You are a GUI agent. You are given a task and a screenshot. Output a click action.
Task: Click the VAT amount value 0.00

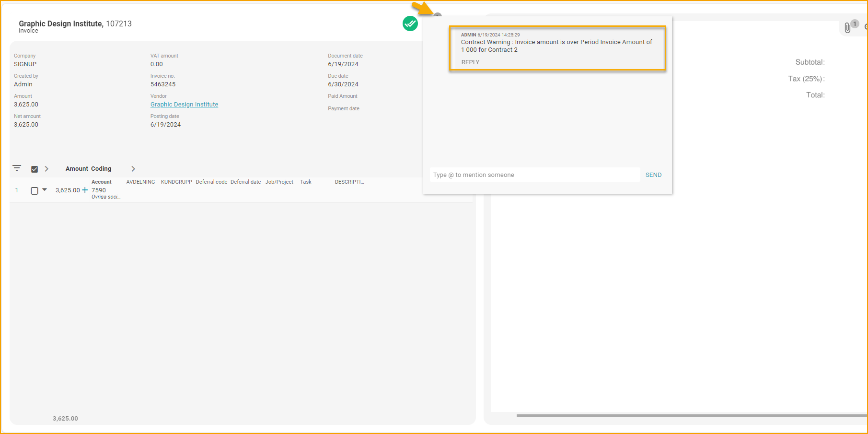(157, 64)
